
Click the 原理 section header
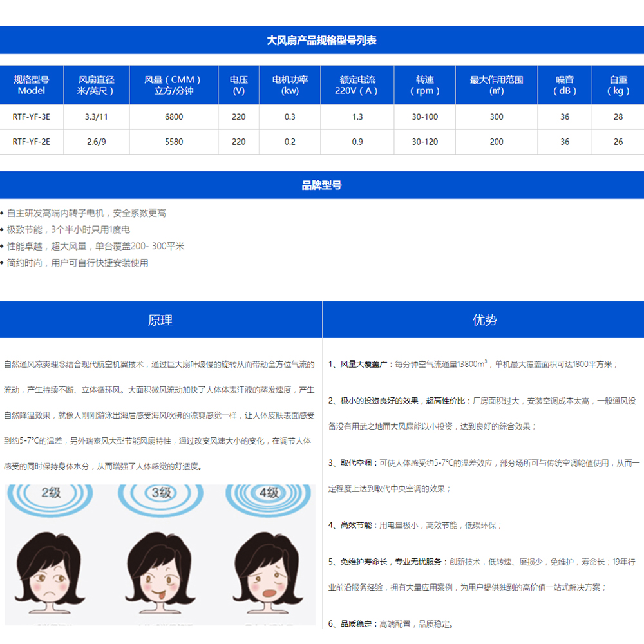(160, 320)
